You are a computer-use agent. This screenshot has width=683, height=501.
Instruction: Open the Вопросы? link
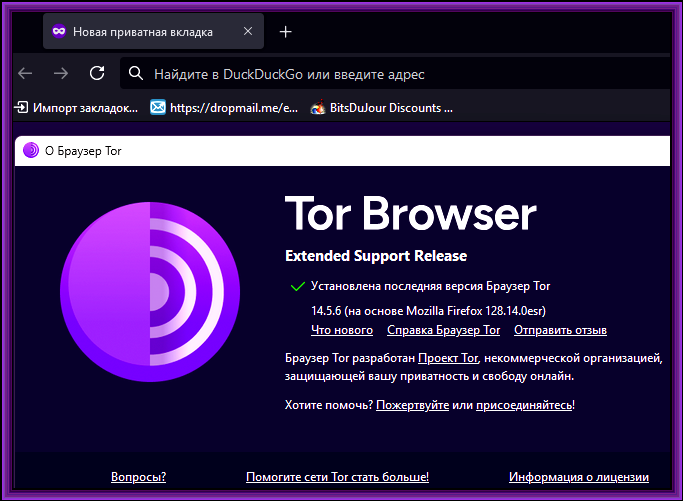coord(139,477)
